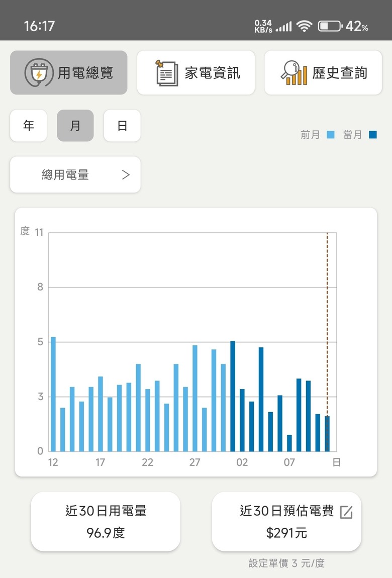Tap the WiFi icon in status bar
392x578 pixels.
click(x=304, y=26)
